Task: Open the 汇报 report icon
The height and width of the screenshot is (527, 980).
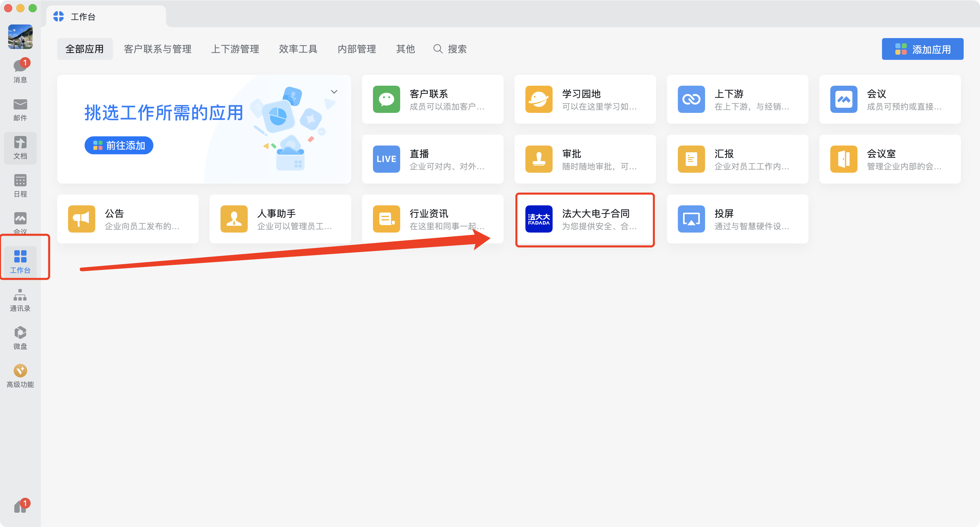Action: point(691,159)
